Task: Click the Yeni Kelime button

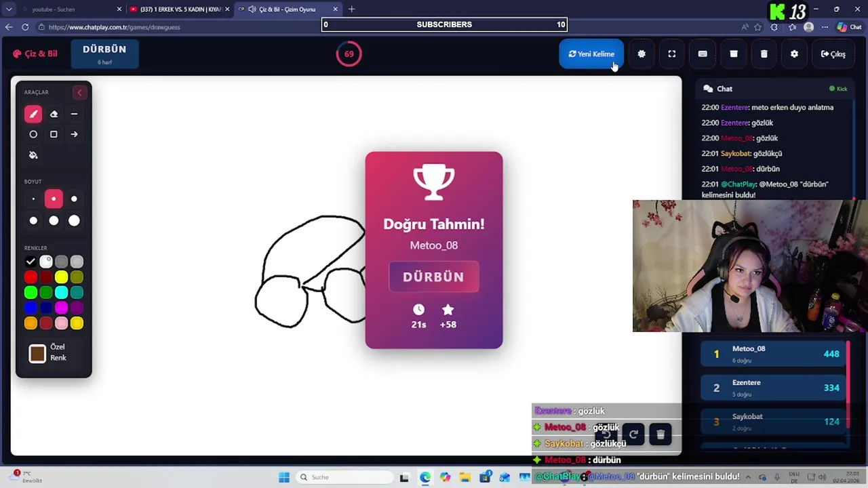Action: 591,54
